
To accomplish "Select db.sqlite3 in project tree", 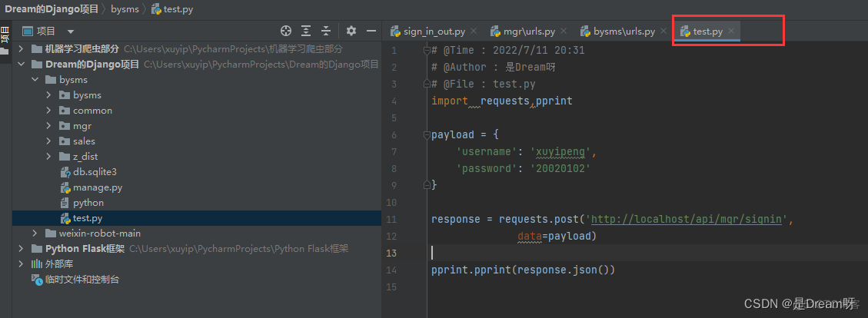I will [95, 172].
